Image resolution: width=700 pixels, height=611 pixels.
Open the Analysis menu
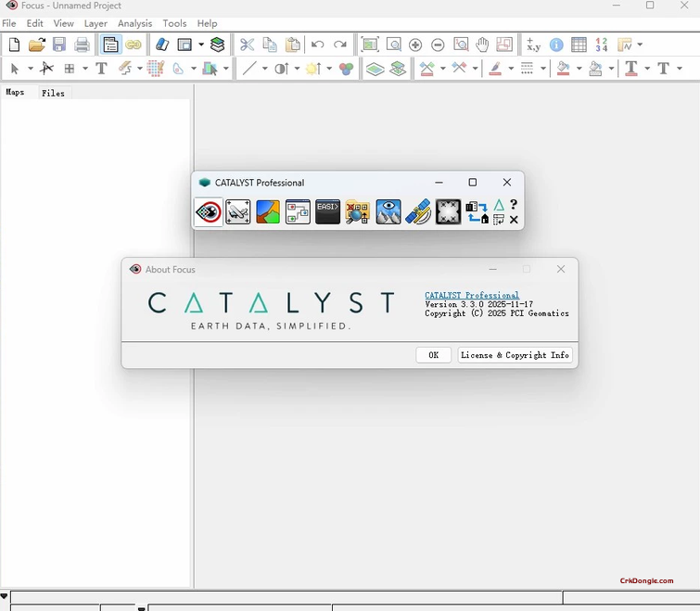coord(134,23)
